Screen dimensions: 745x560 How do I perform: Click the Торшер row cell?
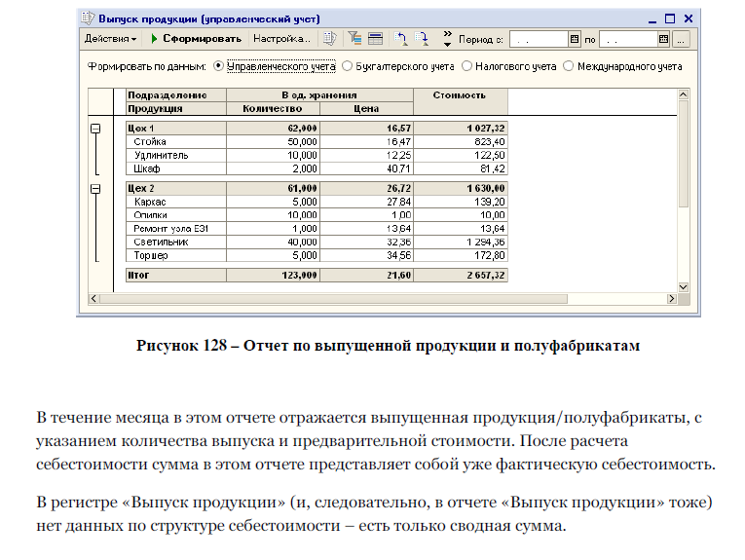click(176, 255)
